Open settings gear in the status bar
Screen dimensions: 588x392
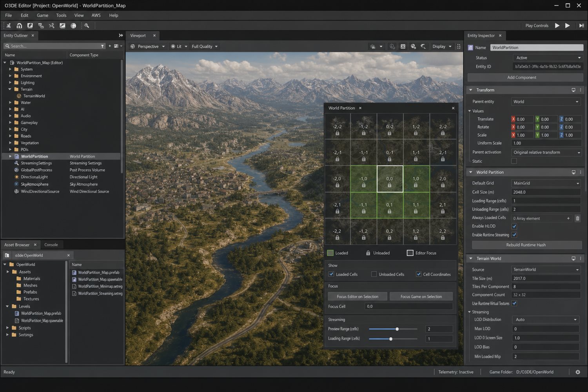point(578,372)
